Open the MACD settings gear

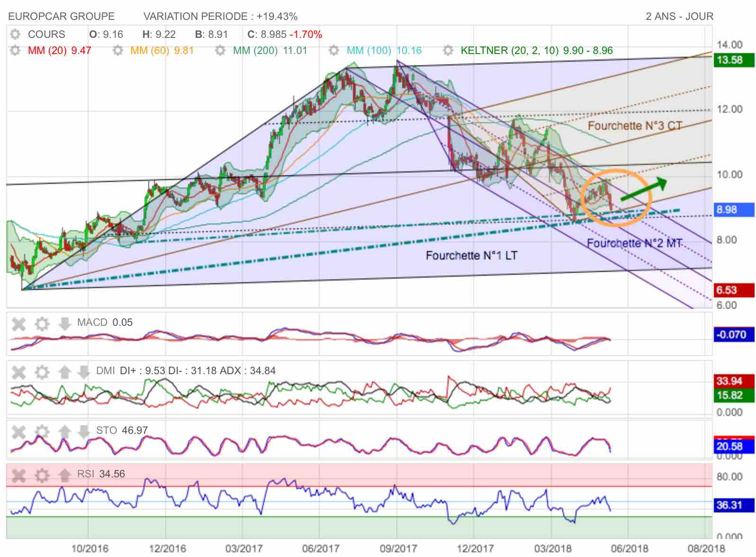(x=42, y=324)
